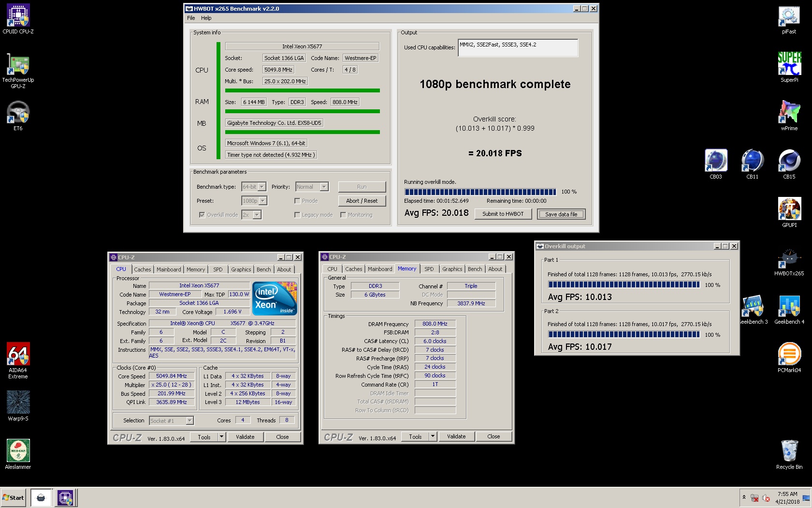Image resolution: width=812 pixels, height=508 pixels.
Task: Open CPUID CPU-Z desktop icon
Action: click(x=18, y=19)
